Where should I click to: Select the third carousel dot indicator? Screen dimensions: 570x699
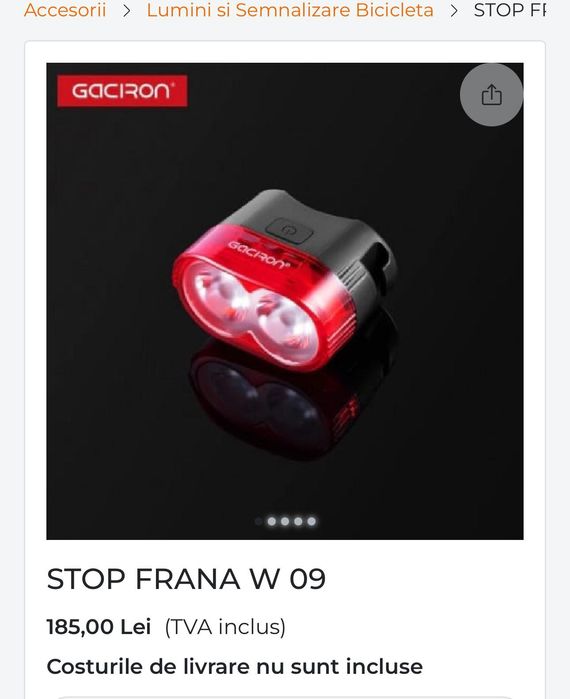[x=285, y=521]
